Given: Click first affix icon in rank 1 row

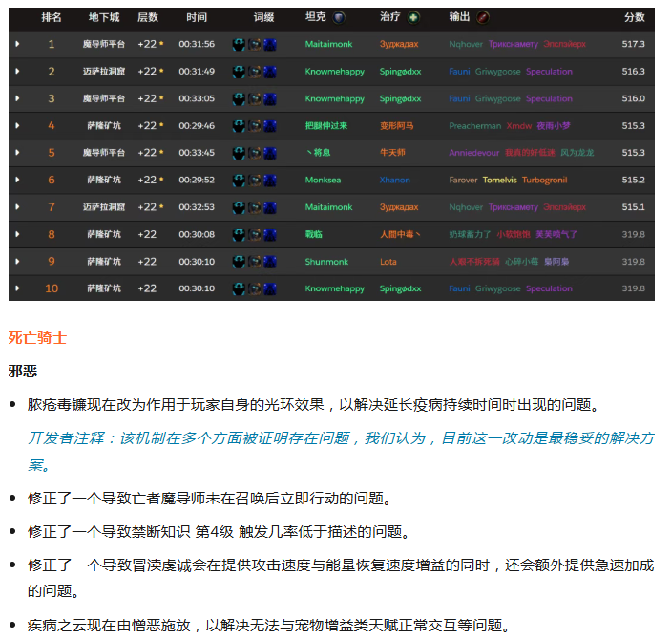Looking at the screenshot, I should click(239, 44).
